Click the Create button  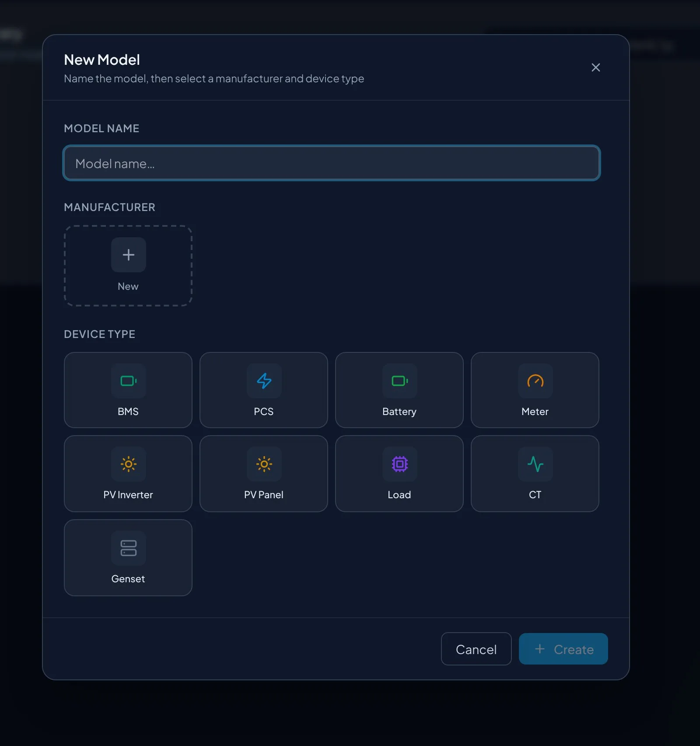[563, 649]
